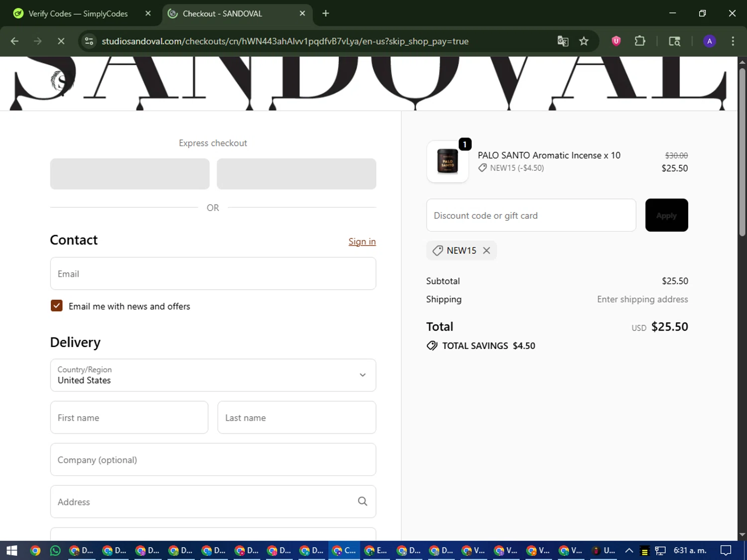Close the Verify Codes — SimplyCodes tab
The height and width of the screenshot is (560, 747).
[148, 13]
